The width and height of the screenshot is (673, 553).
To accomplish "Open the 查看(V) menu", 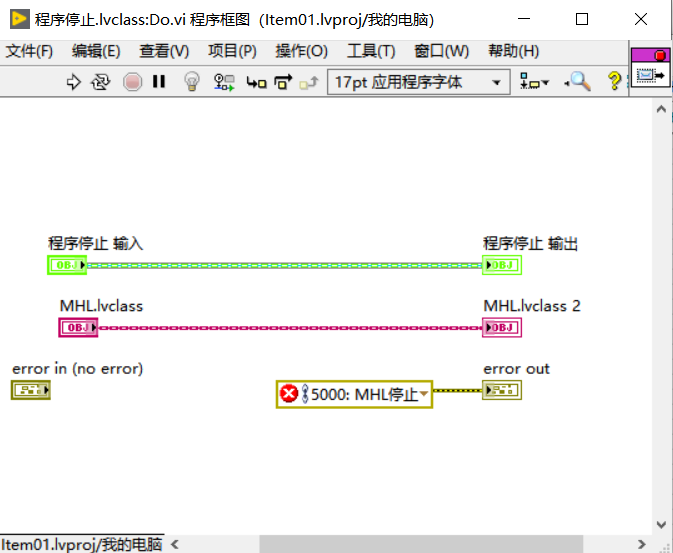I will click(164, 51).
